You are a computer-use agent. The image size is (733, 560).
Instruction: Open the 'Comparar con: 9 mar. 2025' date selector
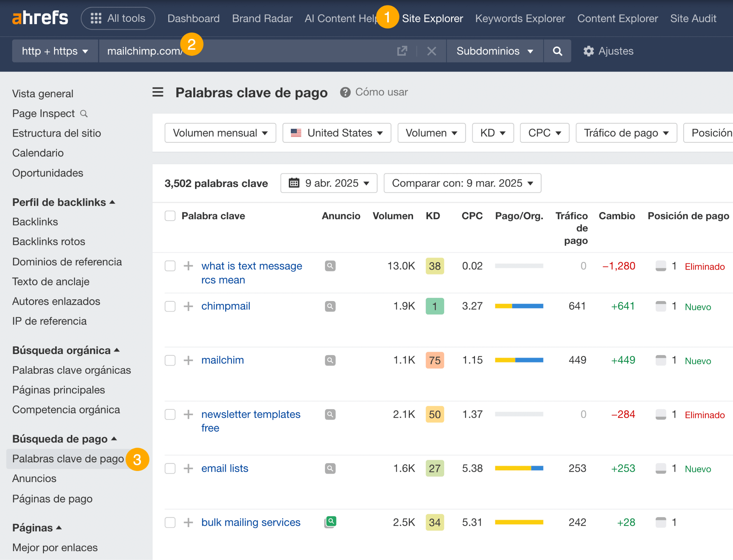(462, 183)
